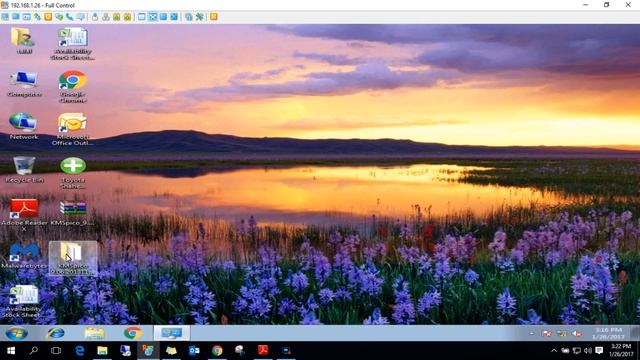Viewport: 640px width, 360px height.
Task: Click the last orange icon in the viewer toolbar
Action: coord(214,17)
